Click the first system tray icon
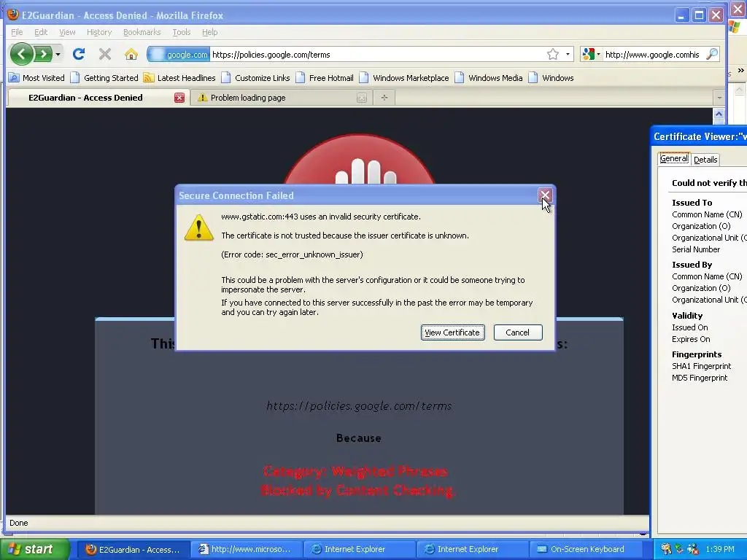747x560 pixels. point(666,549)
